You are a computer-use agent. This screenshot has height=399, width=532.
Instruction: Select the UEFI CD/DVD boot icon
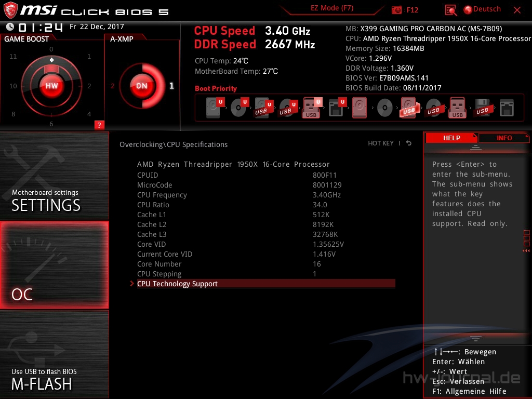coord(240,108)
